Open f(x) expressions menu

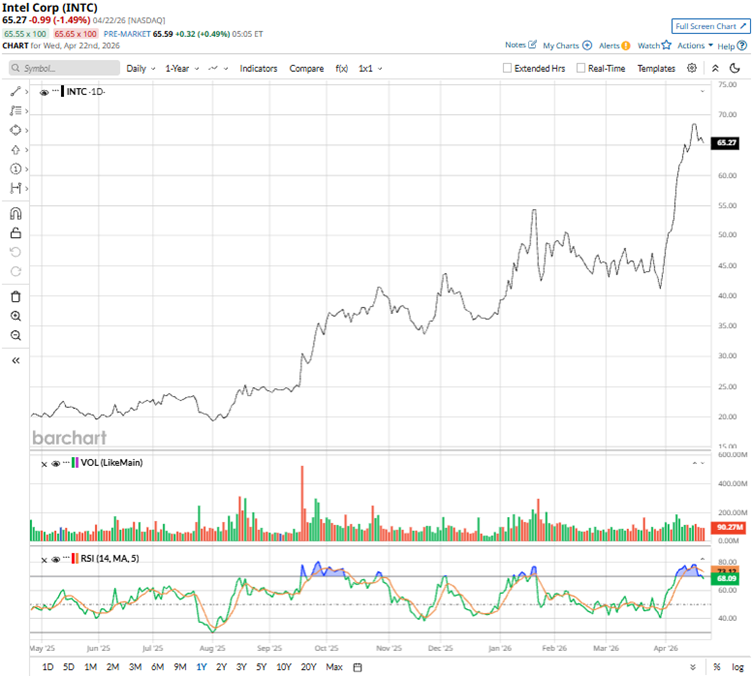tap(341, 69)
